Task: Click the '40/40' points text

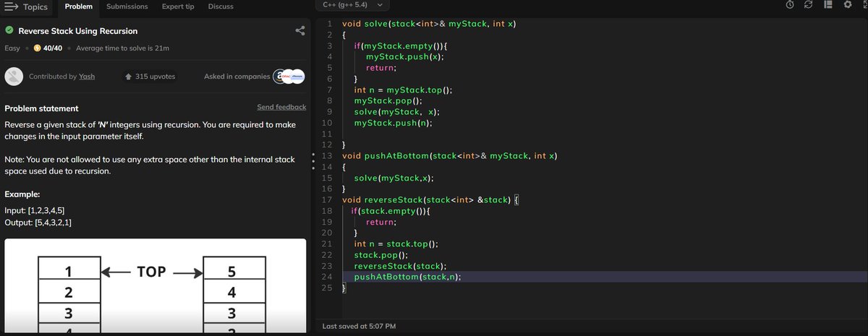Action: click(x=53, y=48)
